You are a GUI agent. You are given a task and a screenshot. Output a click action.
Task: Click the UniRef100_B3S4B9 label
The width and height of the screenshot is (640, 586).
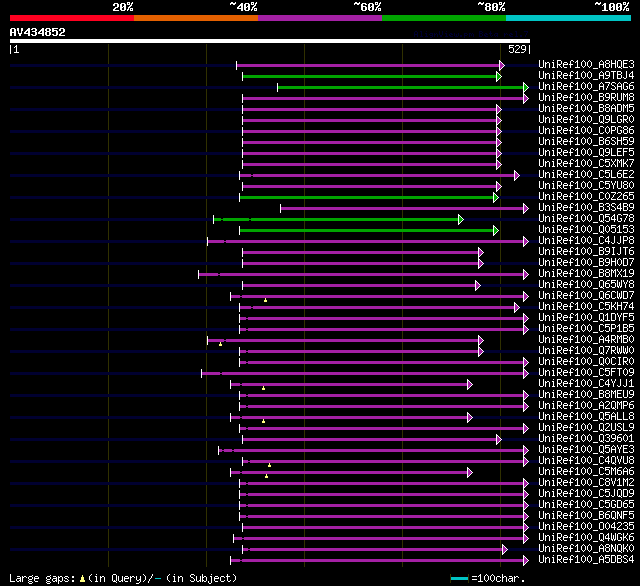586,208
